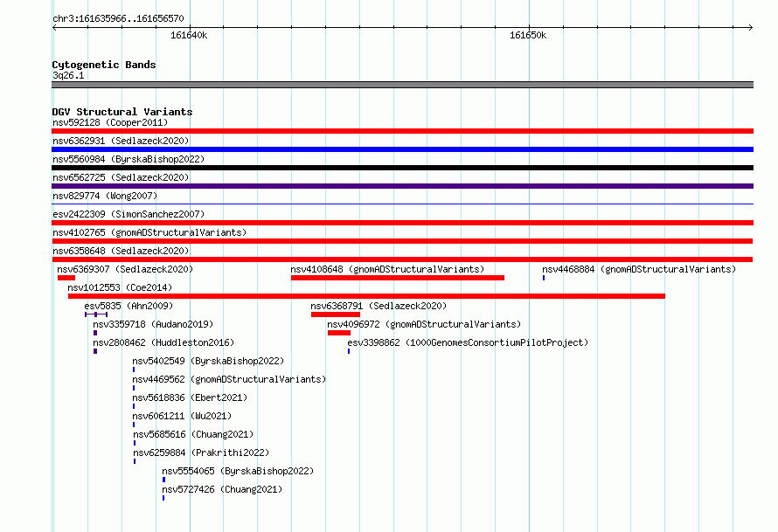Image resolution: width=778 pixels, height=532 pixels.
Task: Click the small blue esv3398862 marker
Action: [x=349, y=351]
